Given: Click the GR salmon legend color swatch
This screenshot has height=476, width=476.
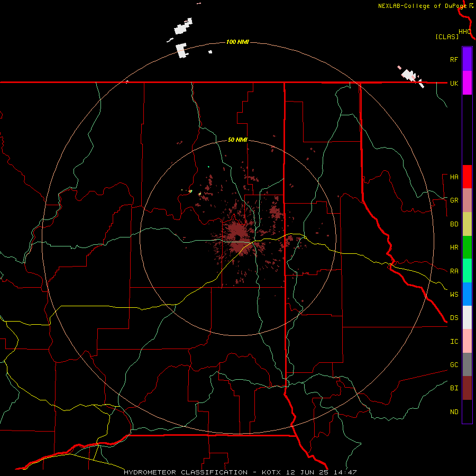Looking at the screenshot, I should [x=467, y=200].
